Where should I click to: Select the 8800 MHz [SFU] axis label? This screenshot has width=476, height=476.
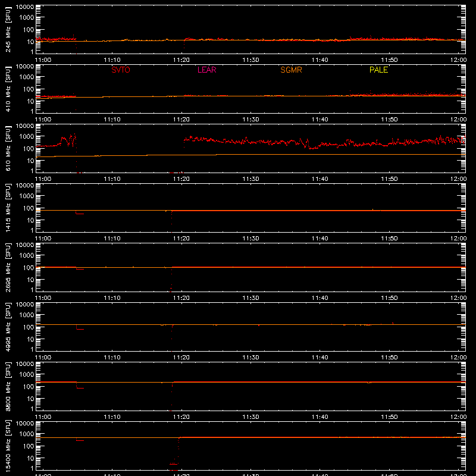click(x=8, y=387)
